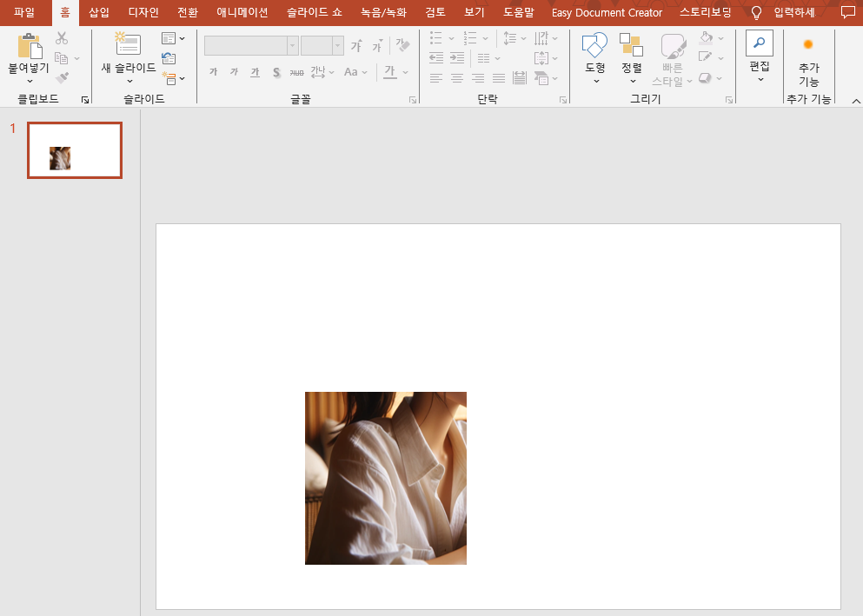
Task: Click the Convert to SmartArt icon
Action: pyautogui.click(x=541, y=78)
